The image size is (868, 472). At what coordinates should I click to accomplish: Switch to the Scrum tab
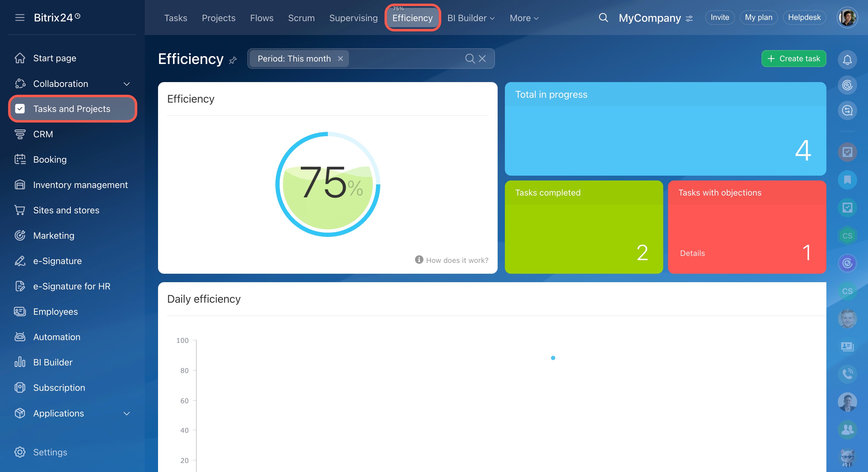click(x=301, y=18)
